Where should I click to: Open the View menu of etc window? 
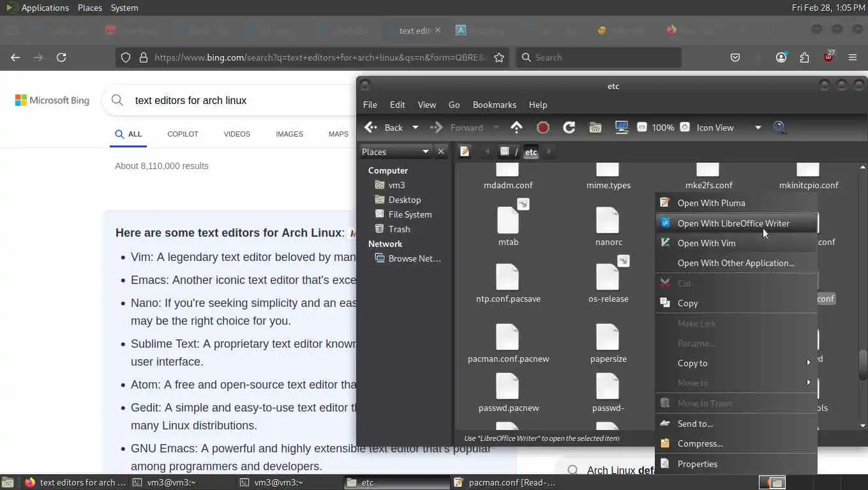tap(426, 105)
